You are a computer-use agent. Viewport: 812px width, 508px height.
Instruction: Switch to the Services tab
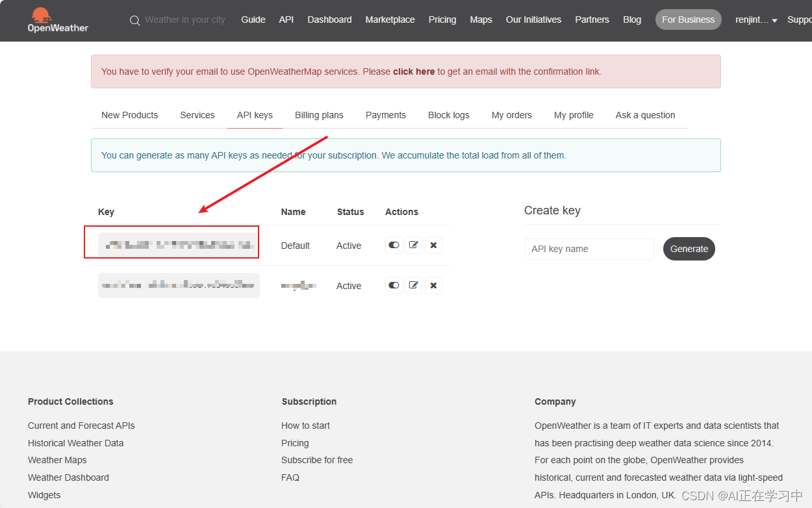(197, 115)
